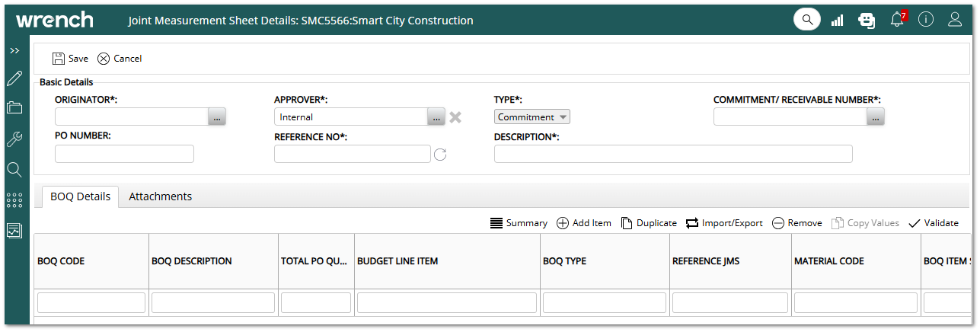980x332 pixels.
Task: Sort by TOTAL PO QU... column header
Action: pos(316,261)
